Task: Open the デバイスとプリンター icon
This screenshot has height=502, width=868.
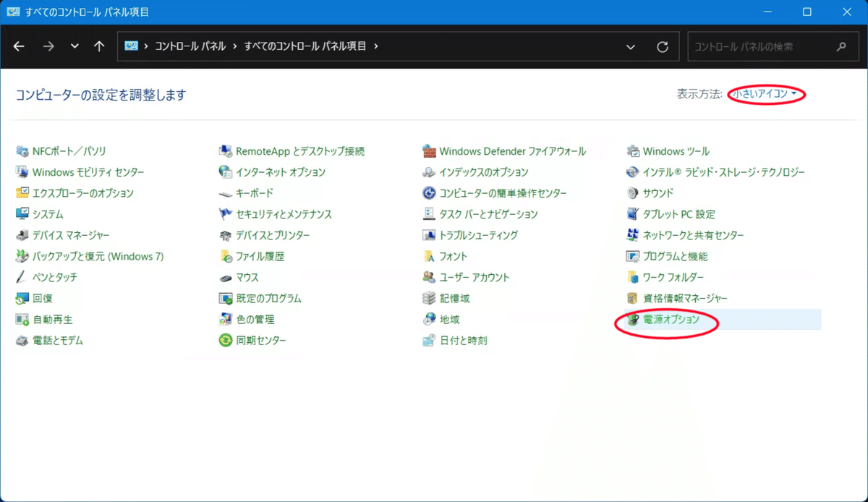Action: click(225, 235)
